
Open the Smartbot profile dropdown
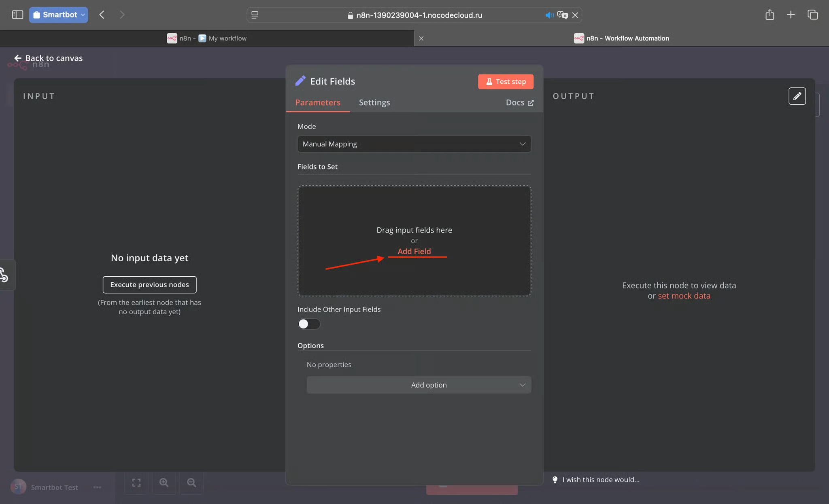click(x=58, y=15)
